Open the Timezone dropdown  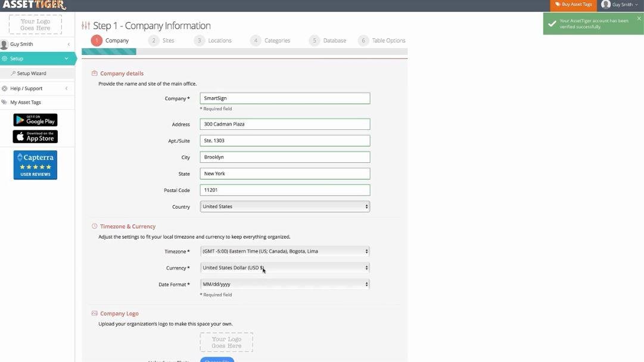[285, 251]
